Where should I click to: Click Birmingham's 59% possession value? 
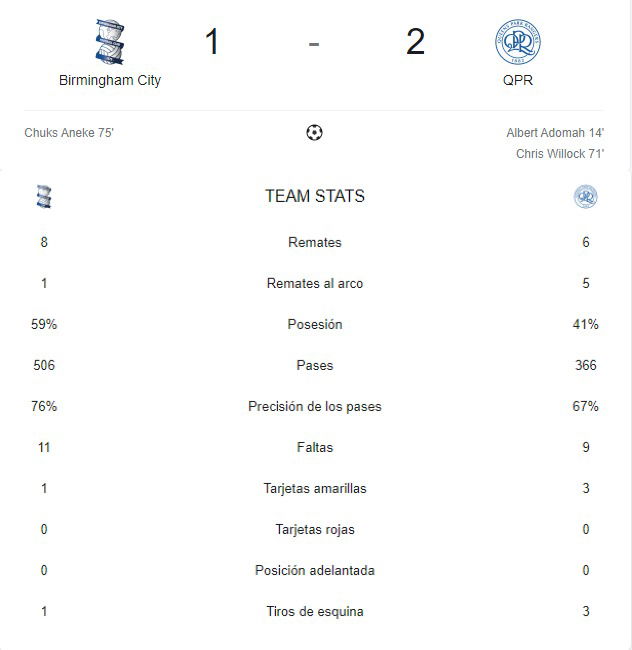tap(44, 324)
